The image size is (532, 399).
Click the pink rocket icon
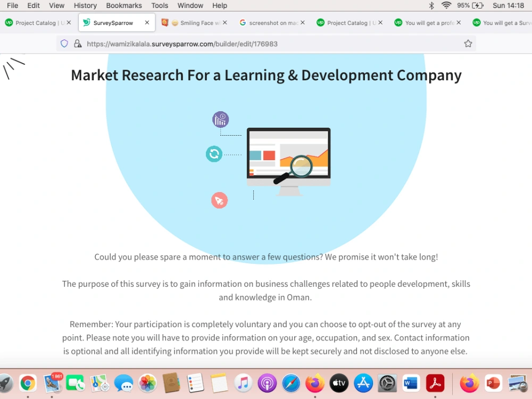tap(220, 200)
